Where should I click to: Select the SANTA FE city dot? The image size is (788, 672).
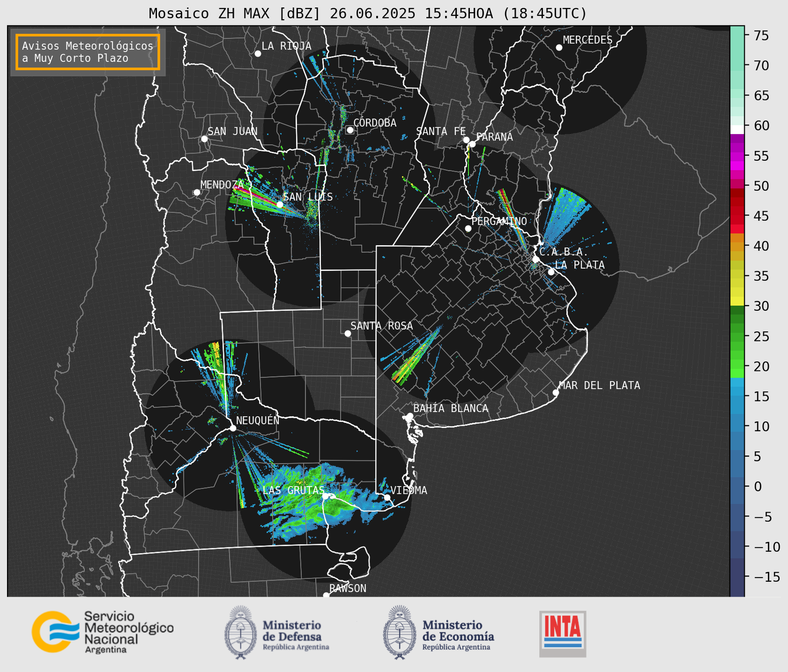pyautogui.click(x=466, y=140)
